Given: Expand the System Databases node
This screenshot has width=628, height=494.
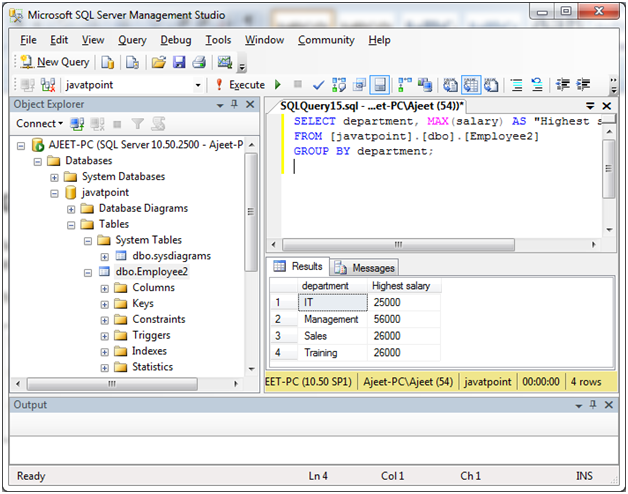Looking at the screenshot, I should [54, 177].
